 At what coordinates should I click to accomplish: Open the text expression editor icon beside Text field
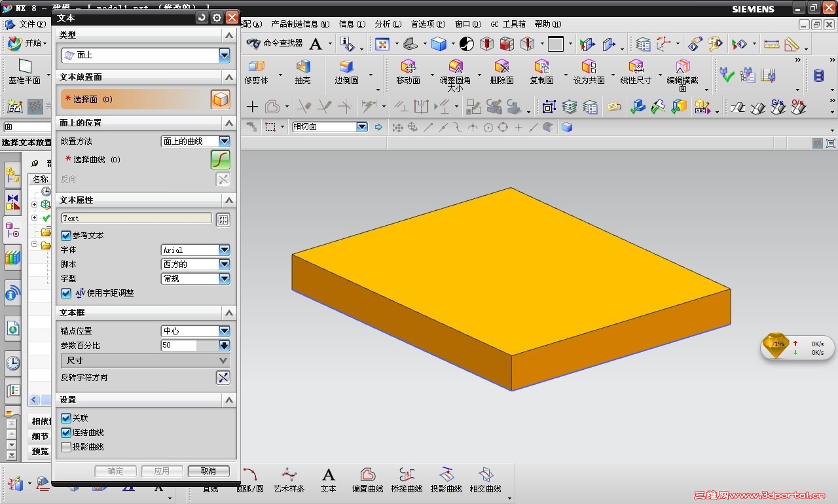223,219
